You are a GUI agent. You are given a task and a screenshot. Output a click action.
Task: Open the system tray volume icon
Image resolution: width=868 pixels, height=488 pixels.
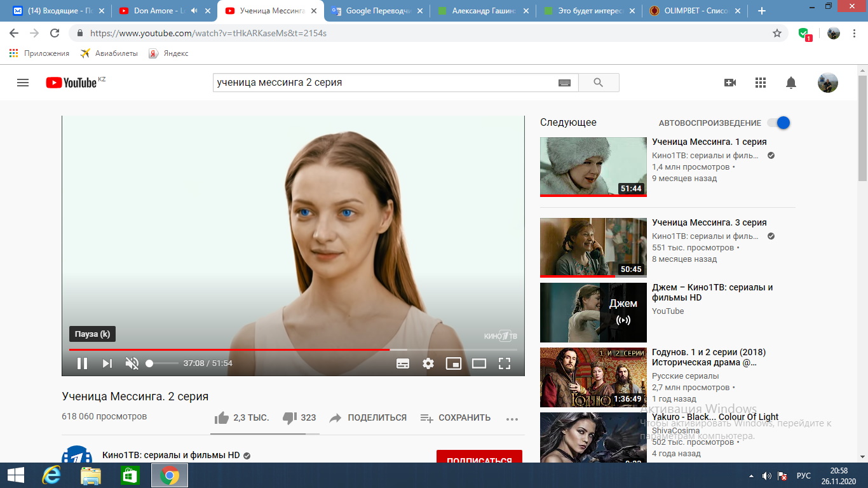767,475
